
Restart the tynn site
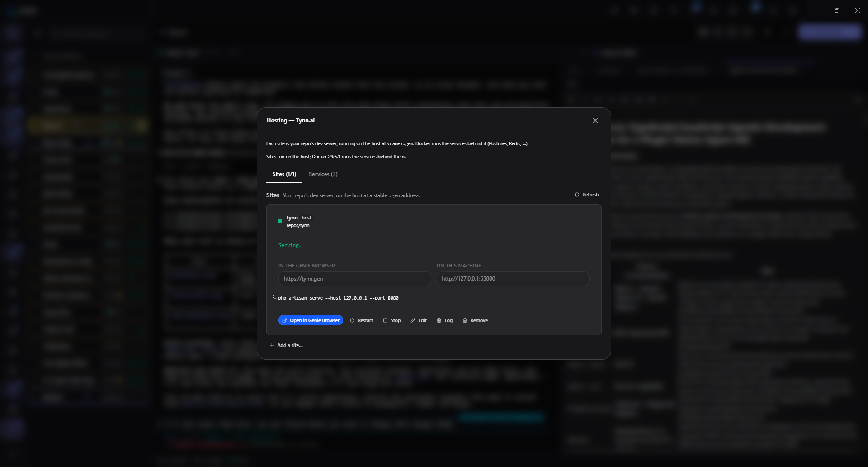(361, 320)
